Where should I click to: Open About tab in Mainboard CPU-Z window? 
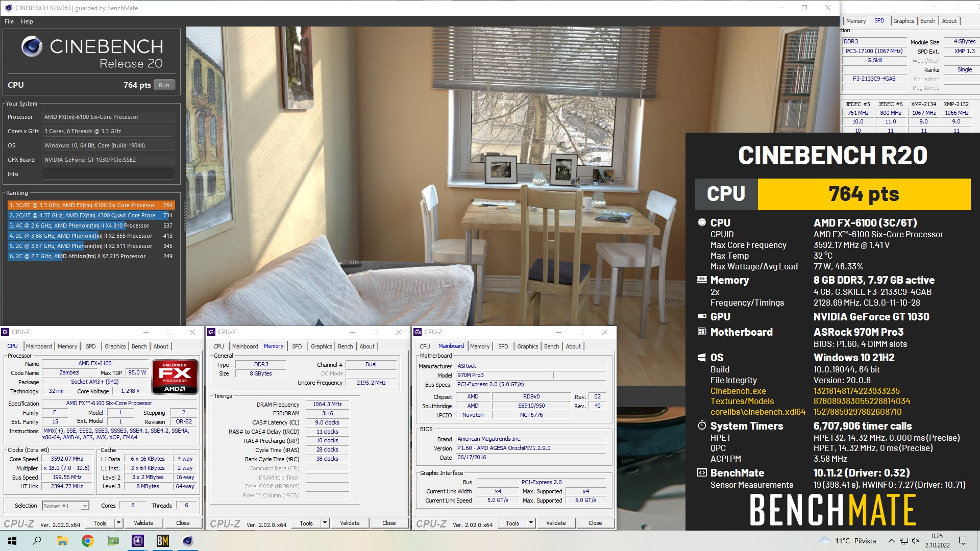pyautogui.click(x=573, y=346)
